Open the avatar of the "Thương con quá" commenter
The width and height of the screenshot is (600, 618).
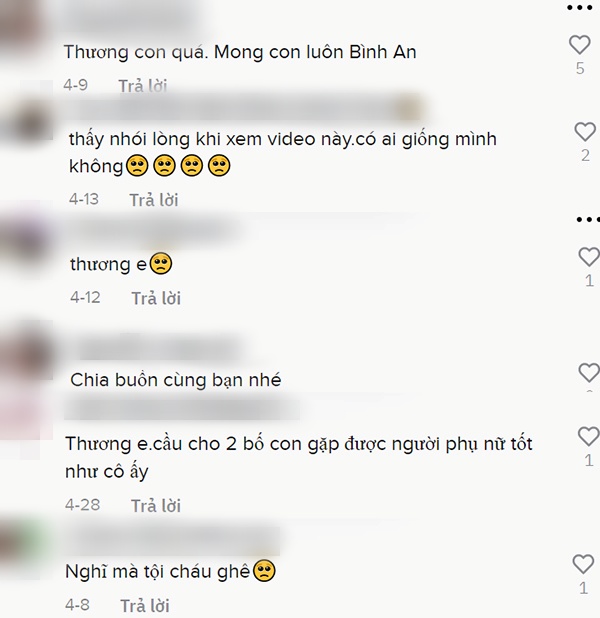click(x=24, y=28)
